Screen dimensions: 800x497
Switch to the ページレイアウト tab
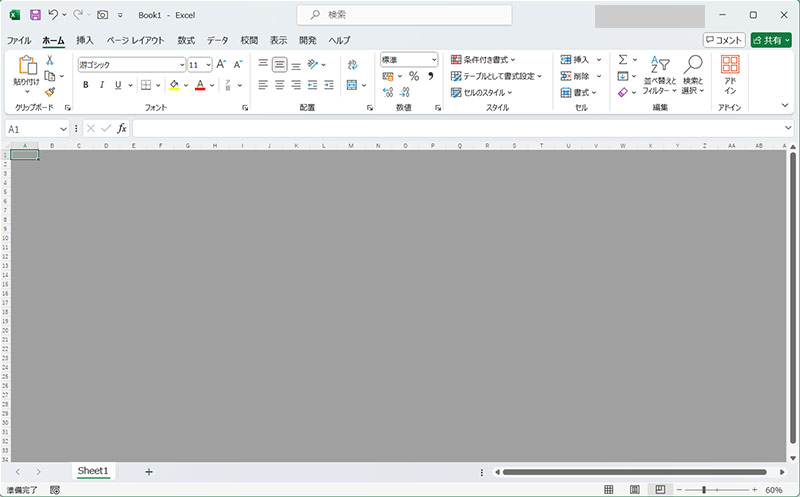[135, 40]
